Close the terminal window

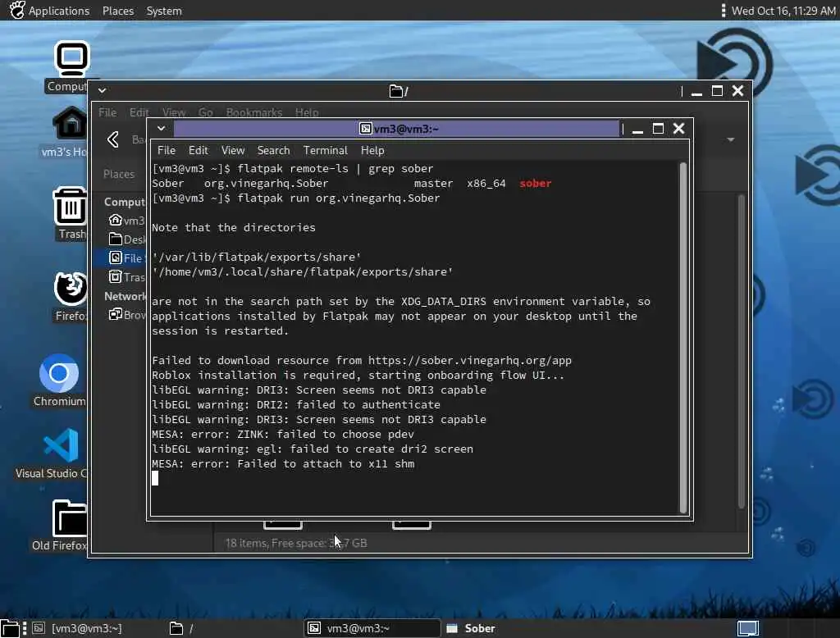(678, 129)
